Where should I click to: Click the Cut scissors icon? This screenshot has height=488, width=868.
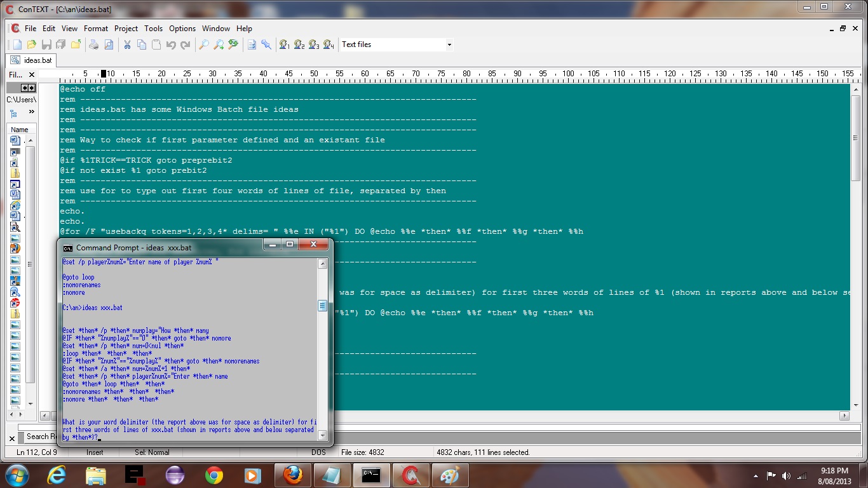click(x=127, y=44)
